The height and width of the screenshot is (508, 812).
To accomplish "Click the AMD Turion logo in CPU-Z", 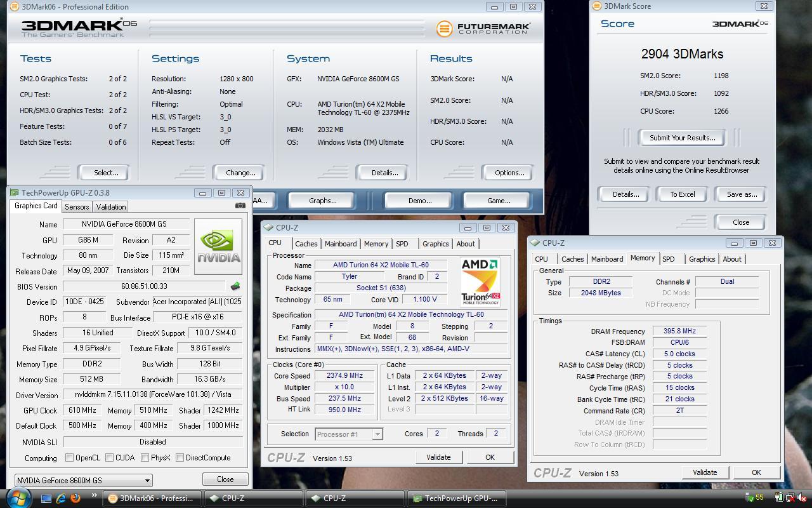I will coord(480,282).
